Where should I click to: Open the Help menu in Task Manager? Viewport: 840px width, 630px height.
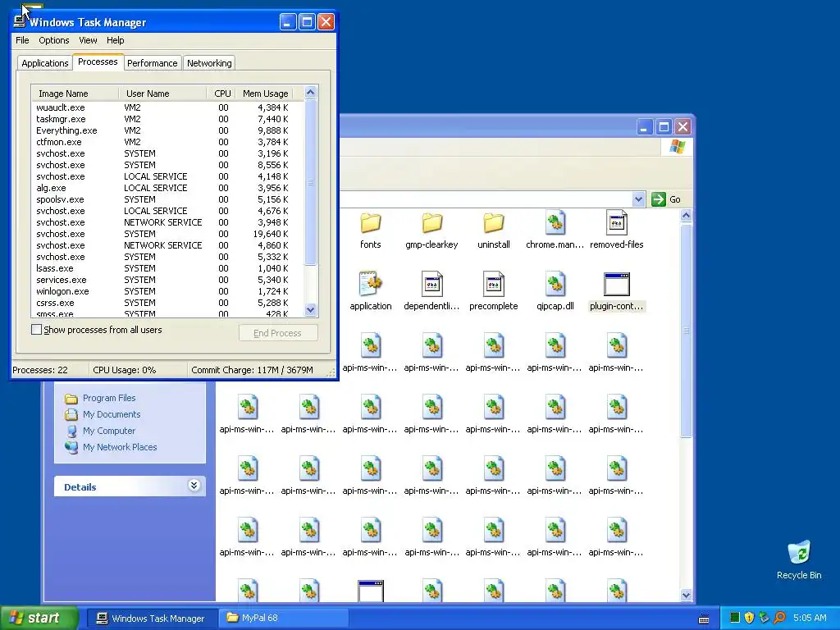click(x=115, y=40)
